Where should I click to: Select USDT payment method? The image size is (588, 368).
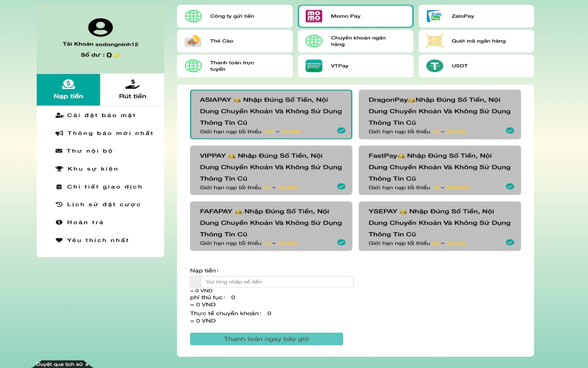476,66
